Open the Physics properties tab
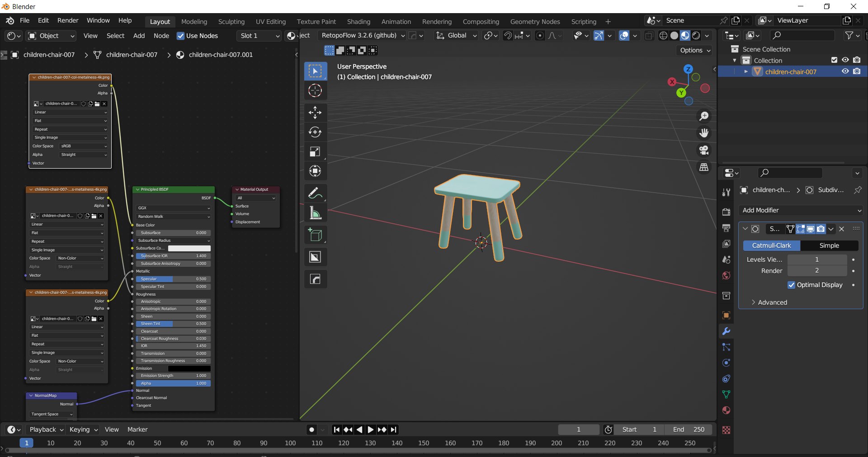Viewport: 868px width, 457px height. click(726, 363)
